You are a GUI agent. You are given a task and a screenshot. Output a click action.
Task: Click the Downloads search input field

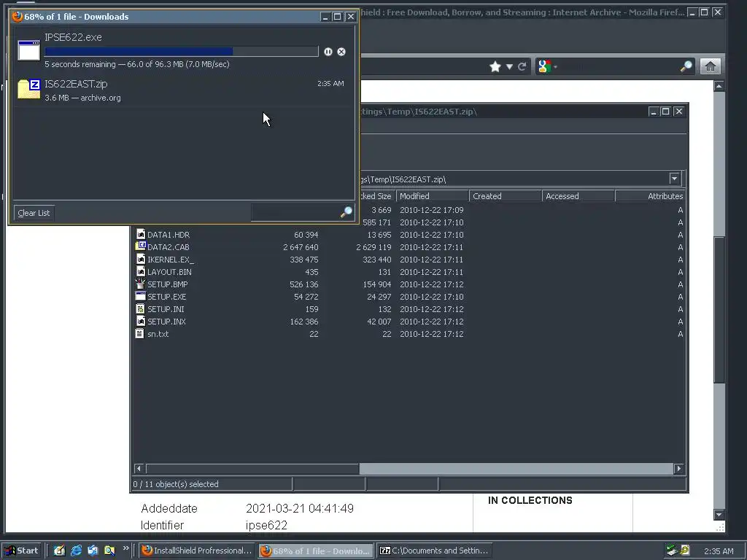click(x=295, y=212)
